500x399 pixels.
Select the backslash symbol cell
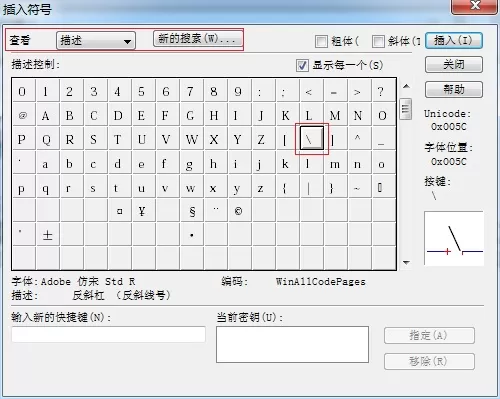(312, 138)
